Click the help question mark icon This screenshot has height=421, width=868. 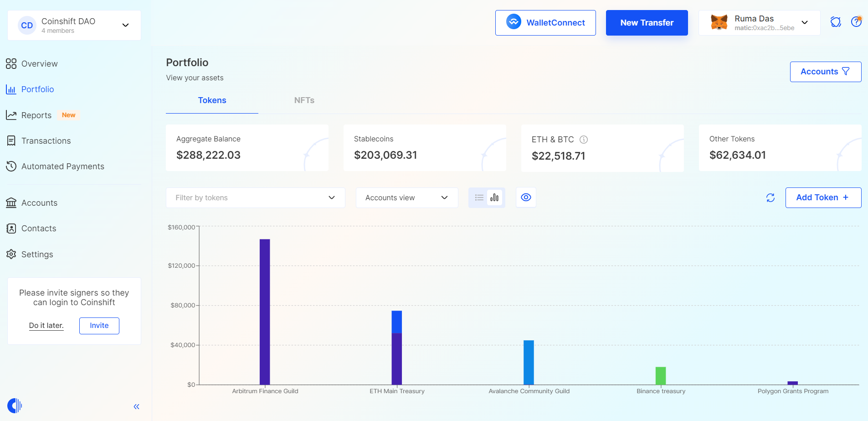(856, 22)
